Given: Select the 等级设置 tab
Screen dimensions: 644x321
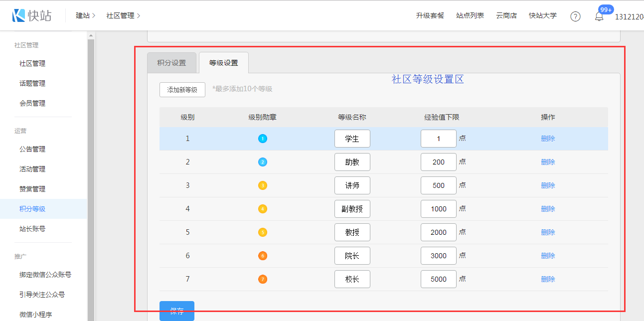Looking at the screenshot, I should click(x=223, y=63).
